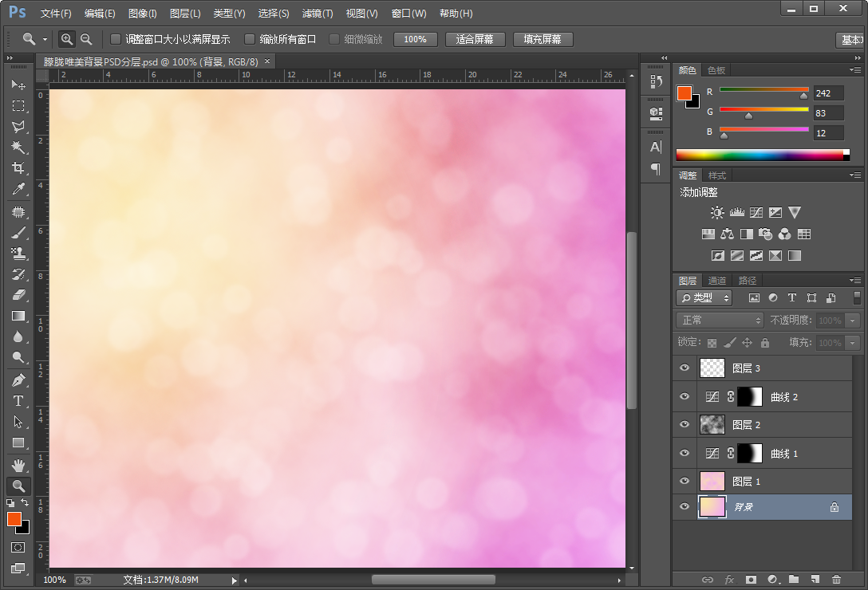Open the layer blend mode 正常 dropdown
Viewport: 868px width, 590px height.
point(720,320)
